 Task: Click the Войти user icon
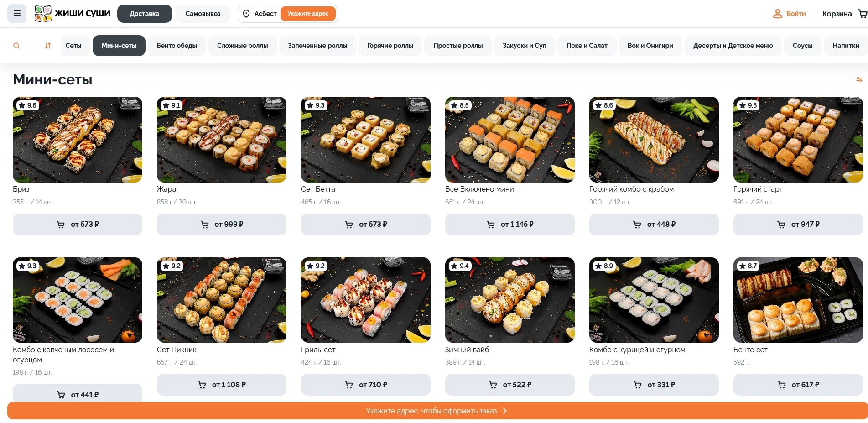778,14
